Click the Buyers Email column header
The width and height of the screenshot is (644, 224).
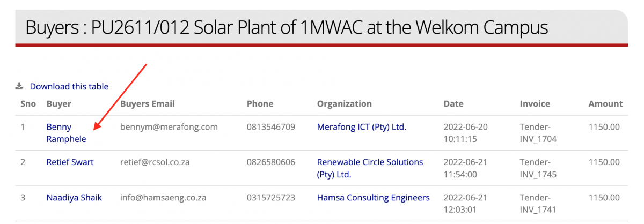[148, 104]
